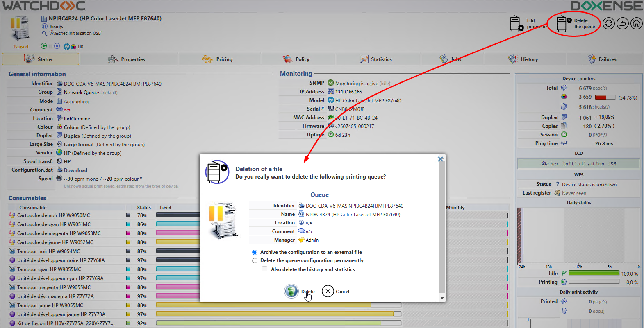The width and height of the screenshot is (644, 328).
Task: Click the Serial number barcode icon
Action: 331,109
